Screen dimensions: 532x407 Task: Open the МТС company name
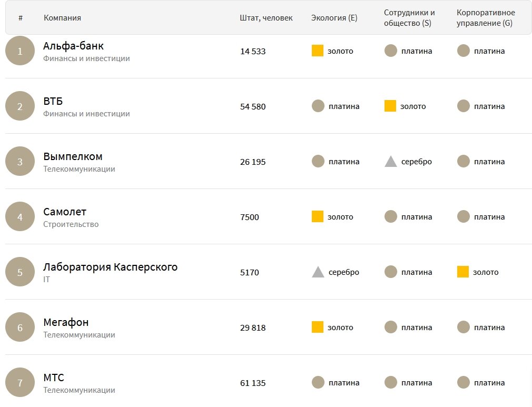(54, 378)
